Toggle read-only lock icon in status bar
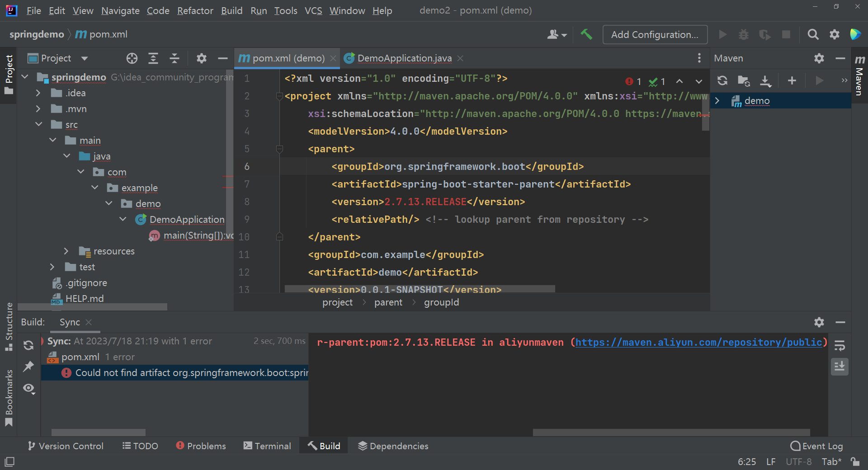The height and width of the screenshot is (470, 868). tap(855, 462)
